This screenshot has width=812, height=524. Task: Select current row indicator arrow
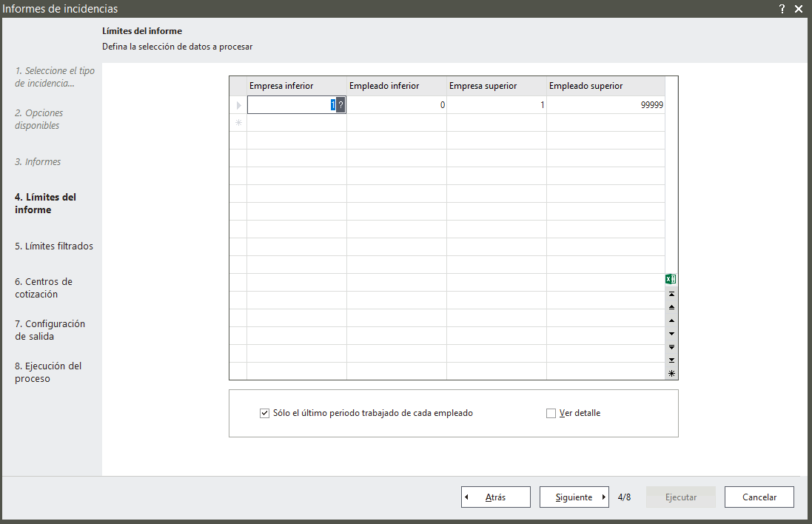(x=239, y=105)
